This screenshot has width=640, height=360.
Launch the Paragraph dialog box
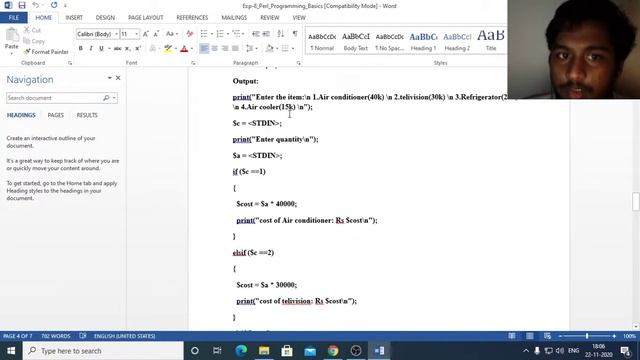click(x=298, y=63)
